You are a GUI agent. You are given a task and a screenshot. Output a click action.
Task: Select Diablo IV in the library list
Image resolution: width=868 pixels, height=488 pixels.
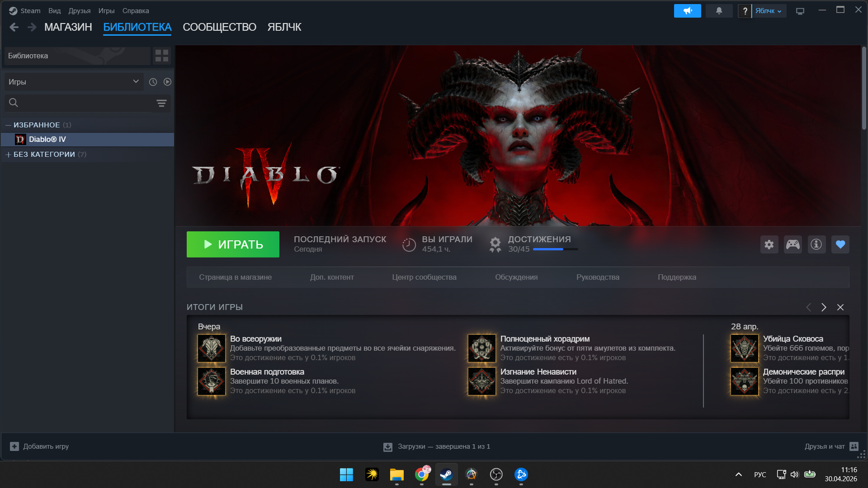pos(87,139)
